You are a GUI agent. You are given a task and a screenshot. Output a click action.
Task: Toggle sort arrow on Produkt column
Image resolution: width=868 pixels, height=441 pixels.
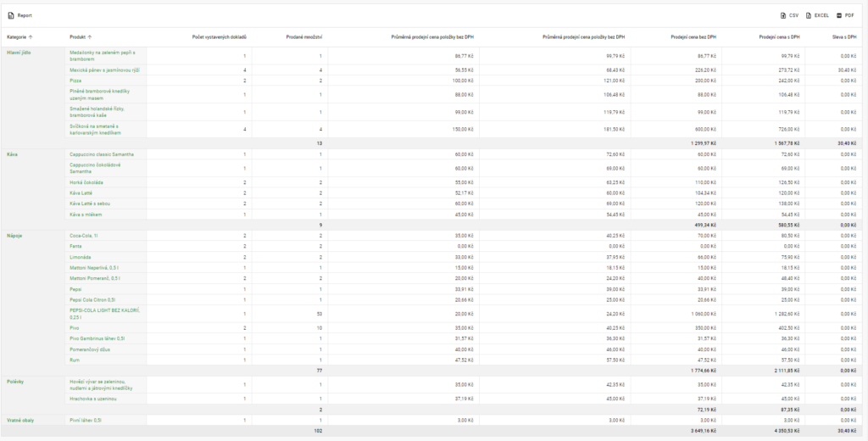(91, 37)
